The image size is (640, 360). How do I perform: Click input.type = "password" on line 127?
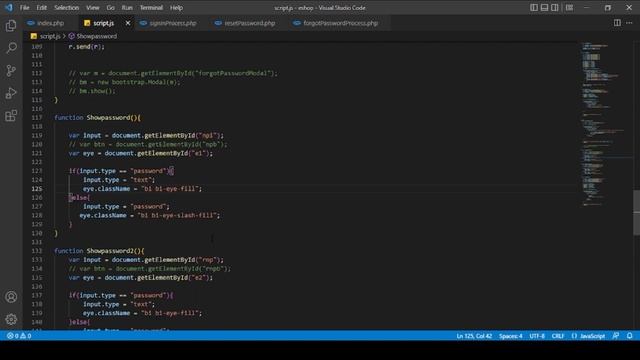(126, 207)
